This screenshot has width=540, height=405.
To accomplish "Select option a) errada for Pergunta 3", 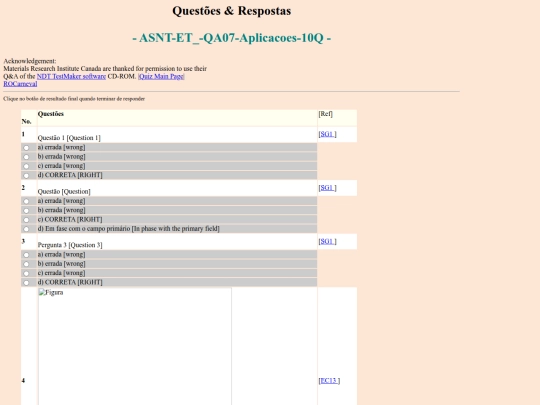I will tap(26, 255).
